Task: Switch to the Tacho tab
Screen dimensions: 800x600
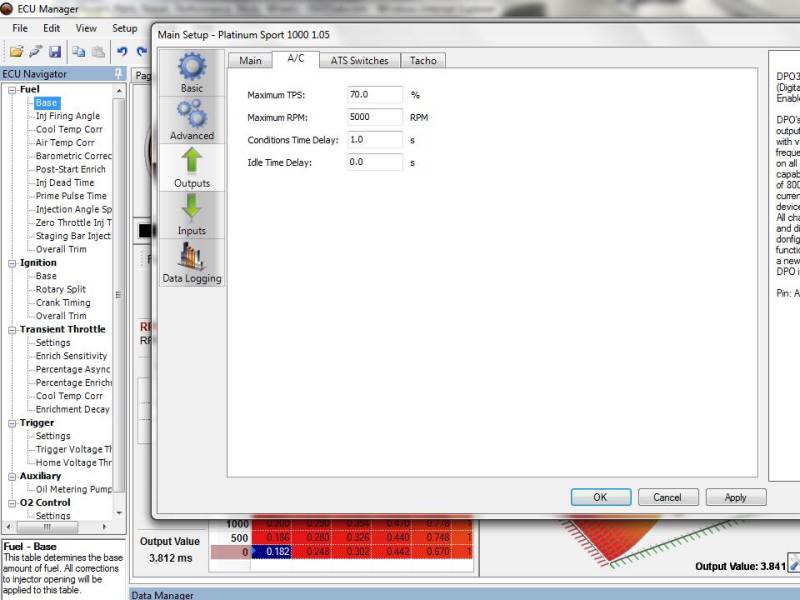Action: tap(423, 60)
